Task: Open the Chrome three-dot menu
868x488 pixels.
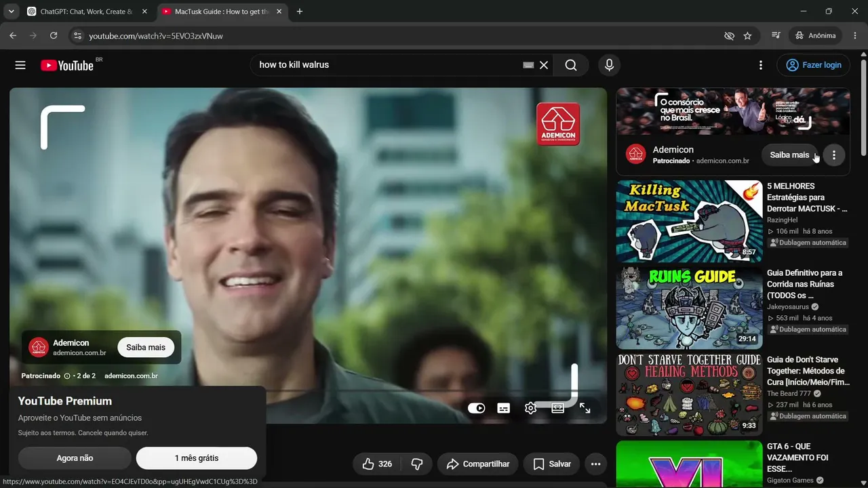Action: click(x=854, y=35)
